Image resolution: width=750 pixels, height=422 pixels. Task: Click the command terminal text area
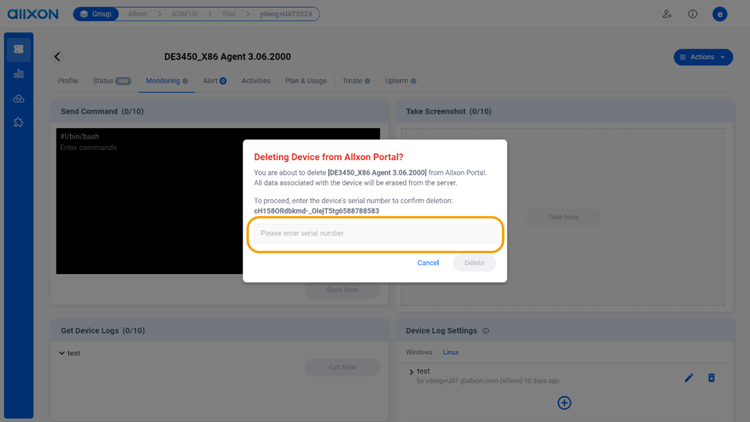point(218,201)
